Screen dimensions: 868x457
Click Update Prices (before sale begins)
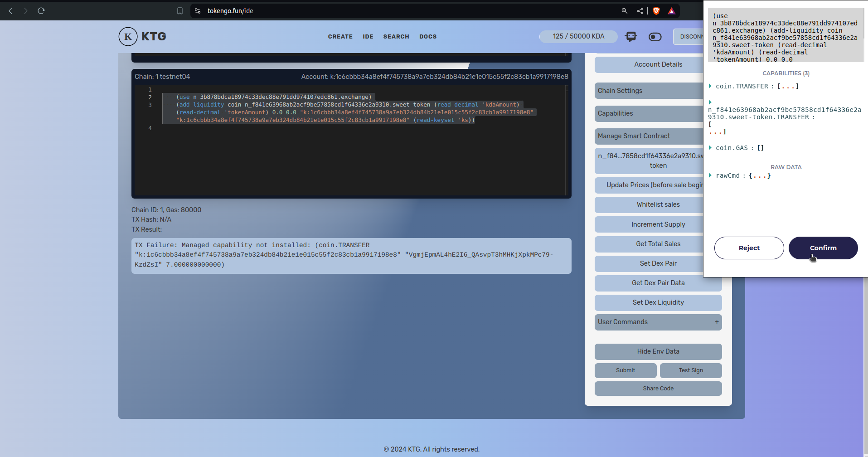pyautogui.click(x=649, y=185)
